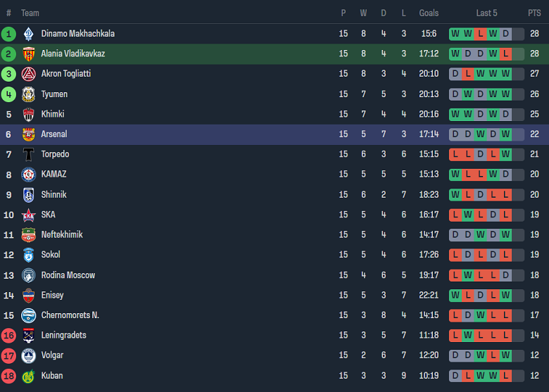Click the green position 1 rank badge
This screenshot has width=549, height=392.
pos(8,34)
